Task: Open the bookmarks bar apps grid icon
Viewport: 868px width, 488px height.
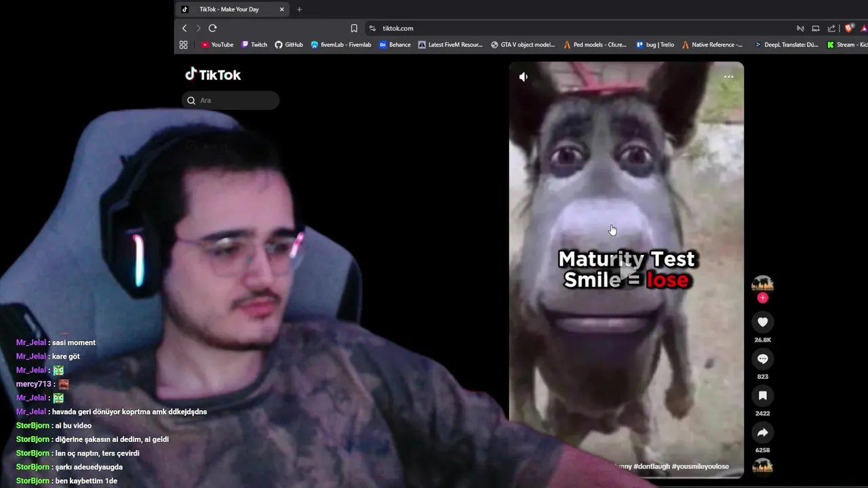Action: pyautogui.click(x=183, y=45)
